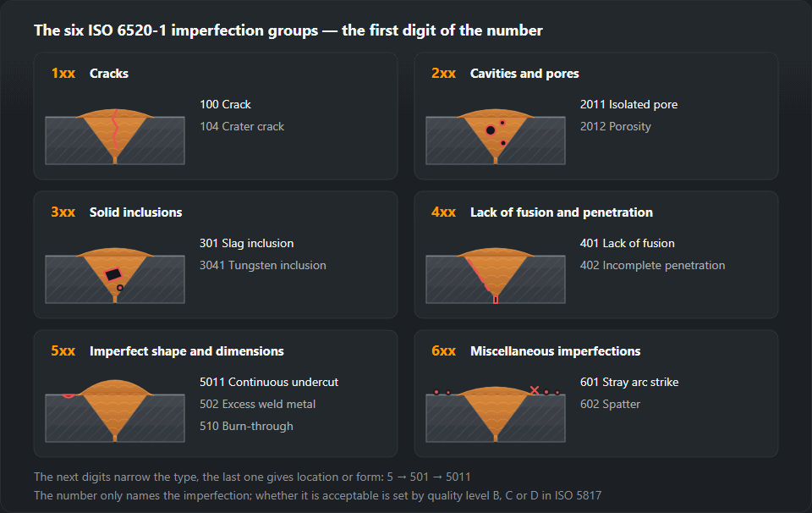Click the lack of fusion weld diagram
Viewport: 812px width, 513px height.
(496, 275)
